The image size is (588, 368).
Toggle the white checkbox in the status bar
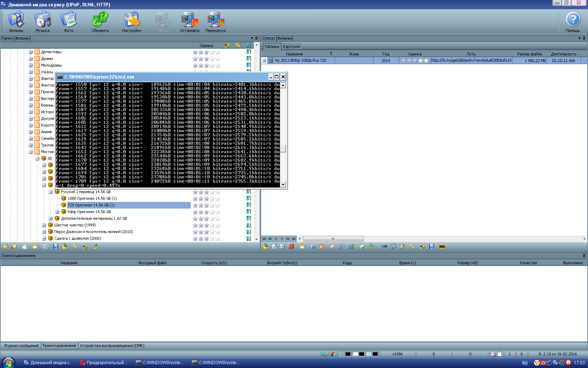pyautogui.click(x=499, y=354)
